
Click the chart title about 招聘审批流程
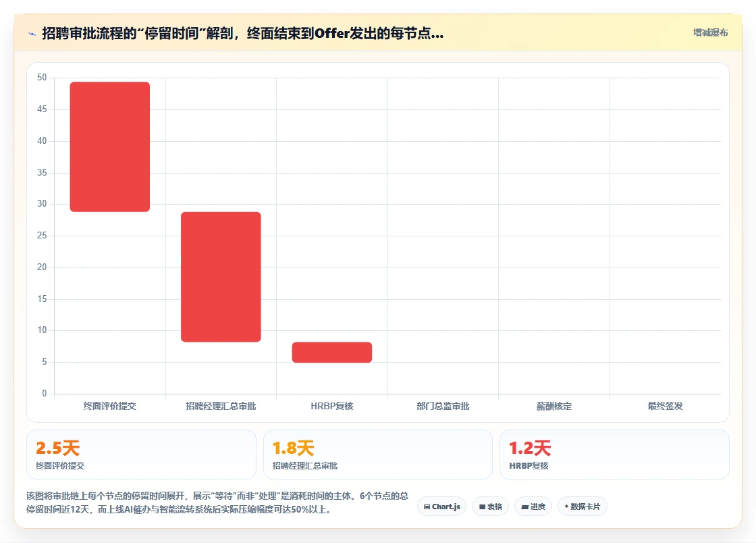pyautogui.click(x=243, y=33)
